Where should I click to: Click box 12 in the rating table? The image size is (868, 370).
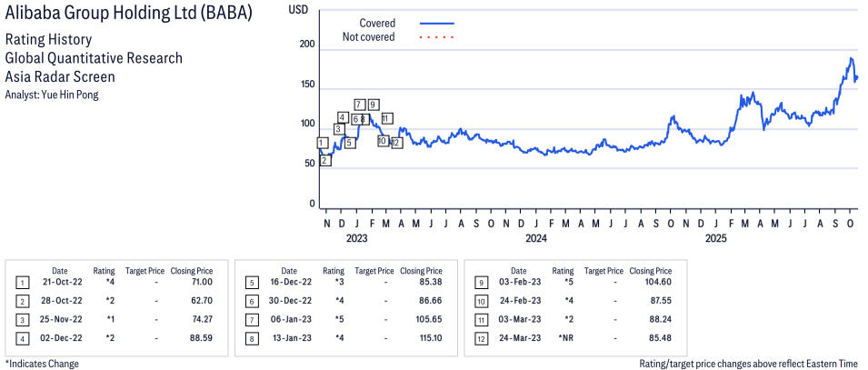point(481,338)
